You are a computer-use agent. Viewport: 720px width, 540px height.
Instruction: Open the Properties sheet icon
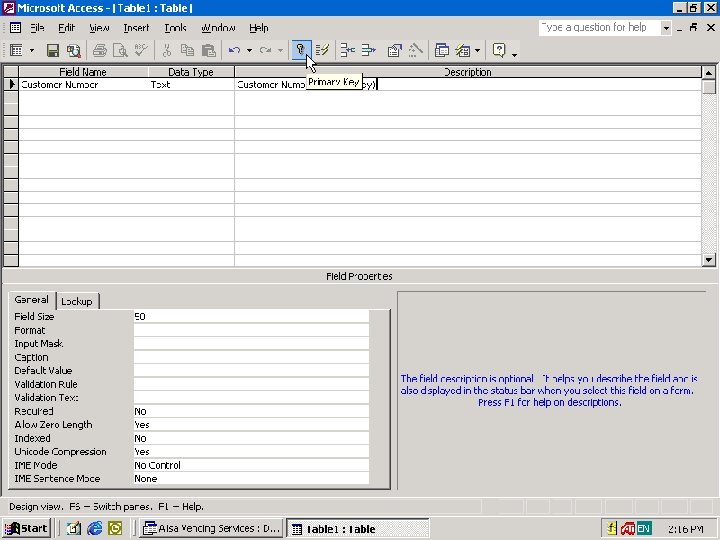pyautogui.click(x=394, y=50)
